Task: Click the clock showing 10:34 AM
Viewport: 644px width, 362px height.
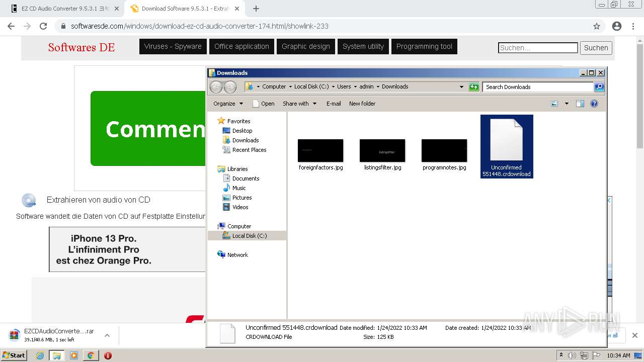Action: tap(618, 355)
